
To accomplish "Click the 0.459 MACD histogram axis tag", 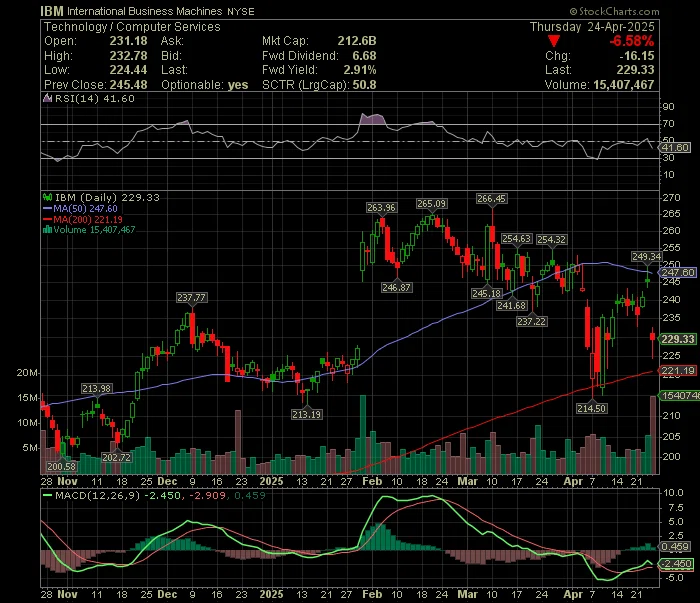I will (675, 547).
